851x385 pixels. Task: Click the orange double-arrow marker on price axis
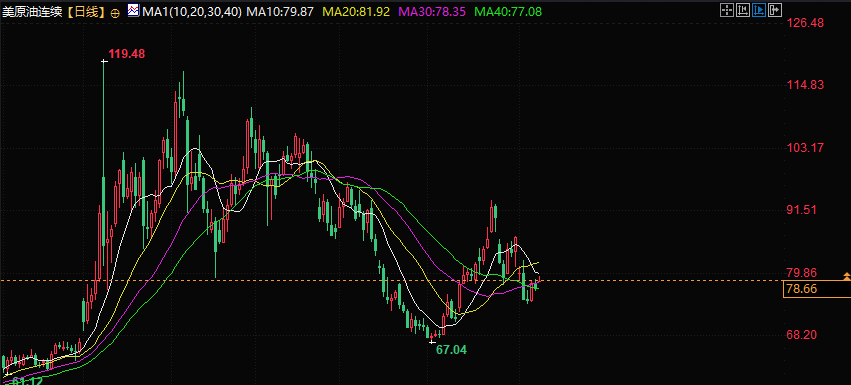click(x=847, y=276)
